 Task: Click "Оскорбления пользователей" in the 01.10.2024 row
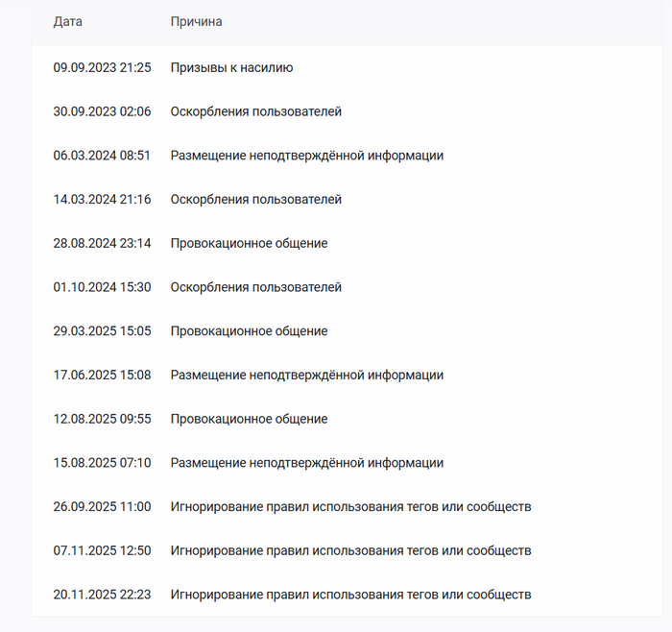(x=255, y=287)
